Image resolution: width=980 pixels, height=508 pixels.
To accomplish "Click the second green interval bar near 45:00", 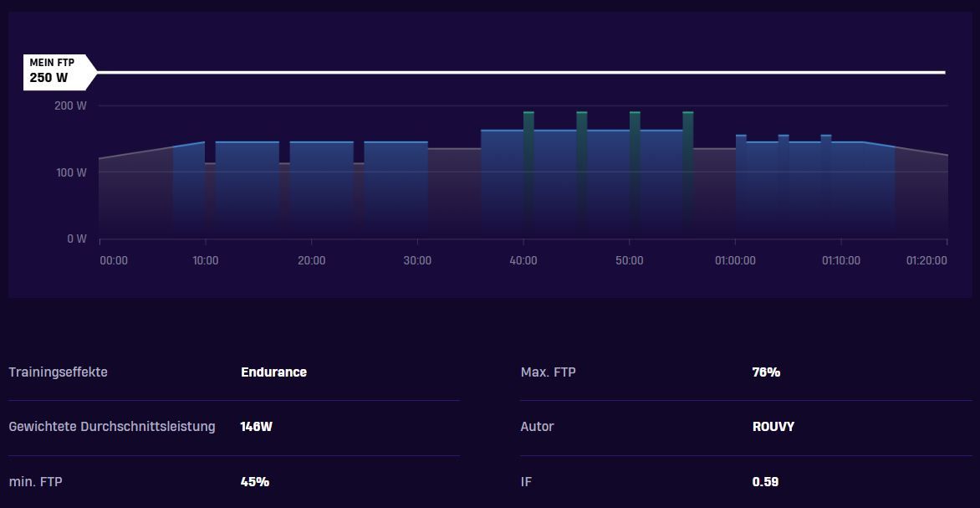I will click(582, 175).
